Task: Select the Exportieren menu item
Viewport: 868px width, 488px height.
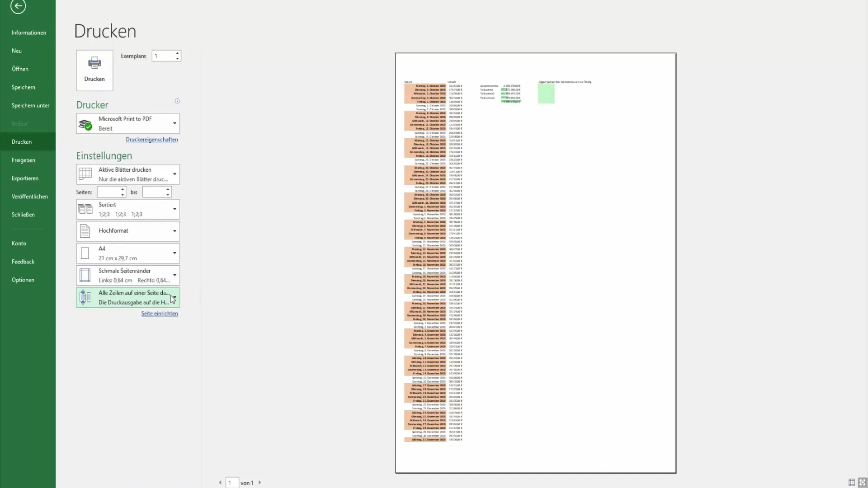Action: [24, 178]
